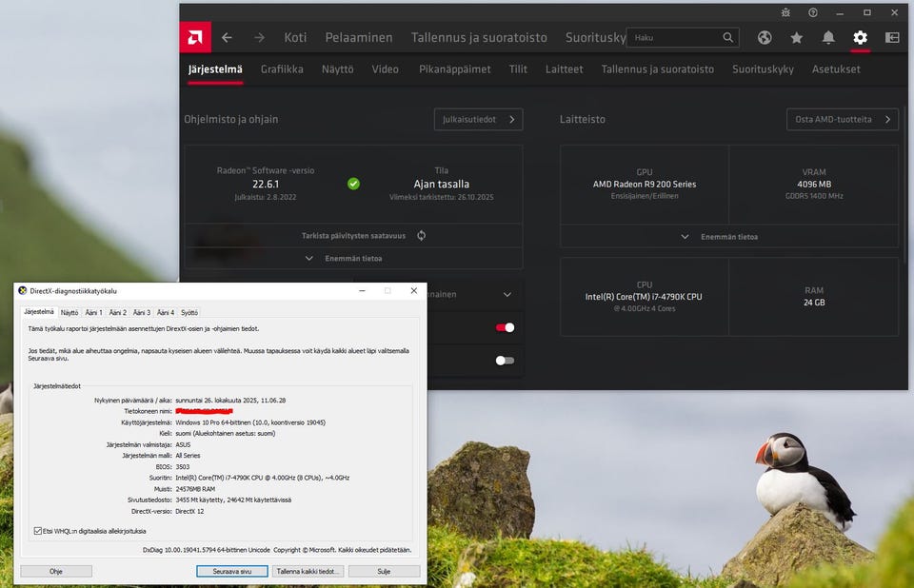The width and height of the screenshot is (914, 588).
Task: Click Tarkista päivitysten saatavuus
Action: tap(353, 235)
